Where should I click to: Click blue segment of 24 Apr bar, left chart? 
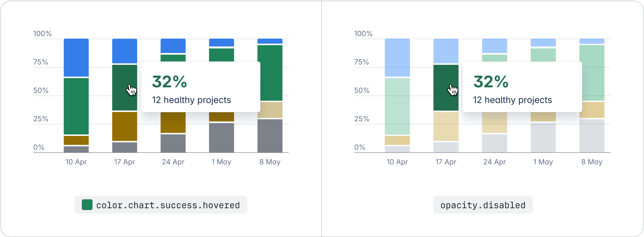click(173, 46)
